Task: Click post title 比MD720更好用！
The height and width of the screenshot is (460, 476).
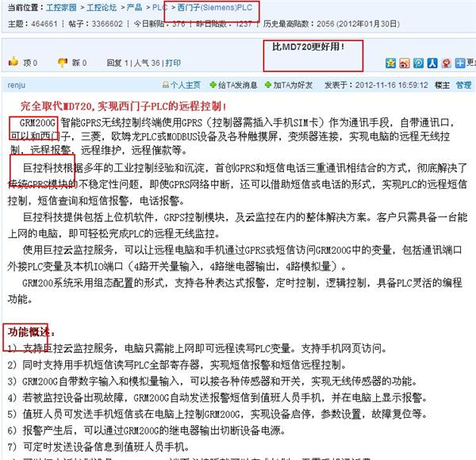Action: click(308, 47)
